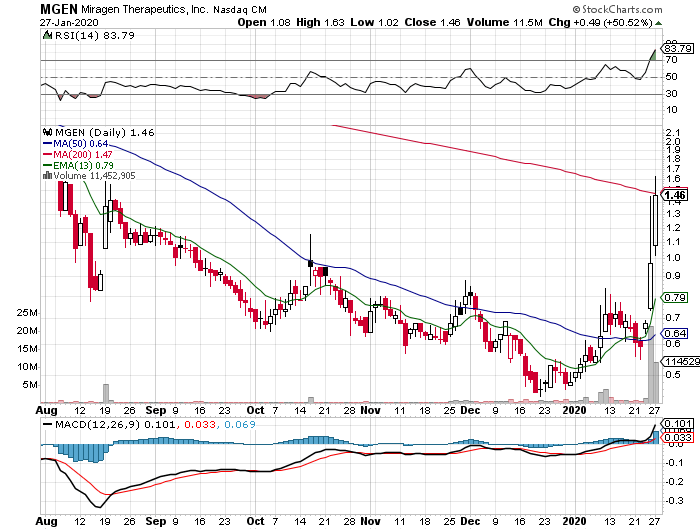Click the Oct marker on the price date axis
The width and height of the screenshot is (700, 530).
tap(256, 409)
